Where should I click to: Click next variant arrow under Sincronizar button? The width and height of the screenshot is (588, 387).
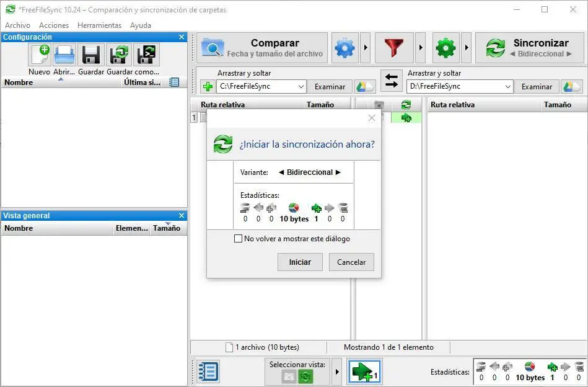[x=569, y=54]
